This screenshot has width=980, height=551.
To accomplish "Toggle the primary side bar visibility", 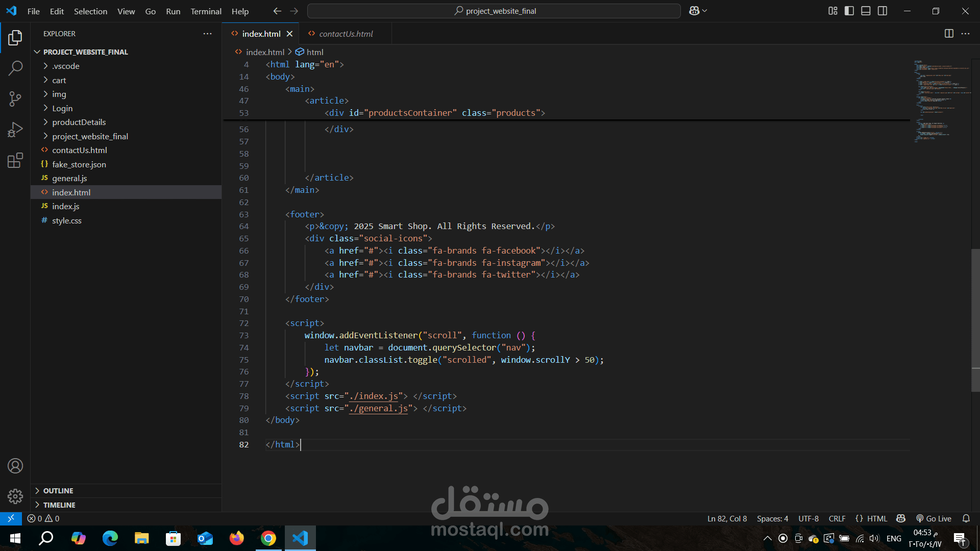I will pos(849,11).
